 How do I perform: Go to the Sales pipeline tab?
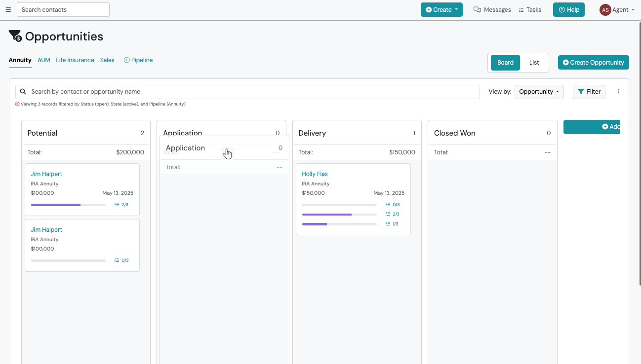(107, 60)
